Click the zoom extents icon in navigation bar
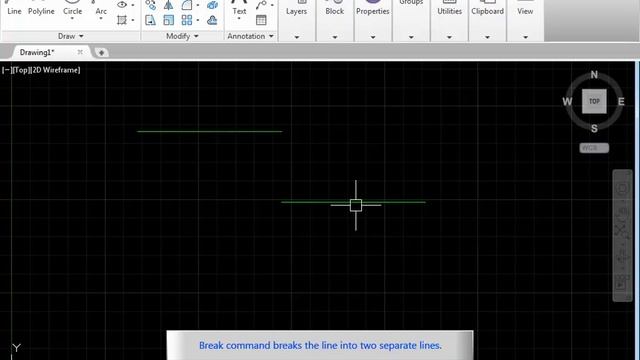 (621, 230)
